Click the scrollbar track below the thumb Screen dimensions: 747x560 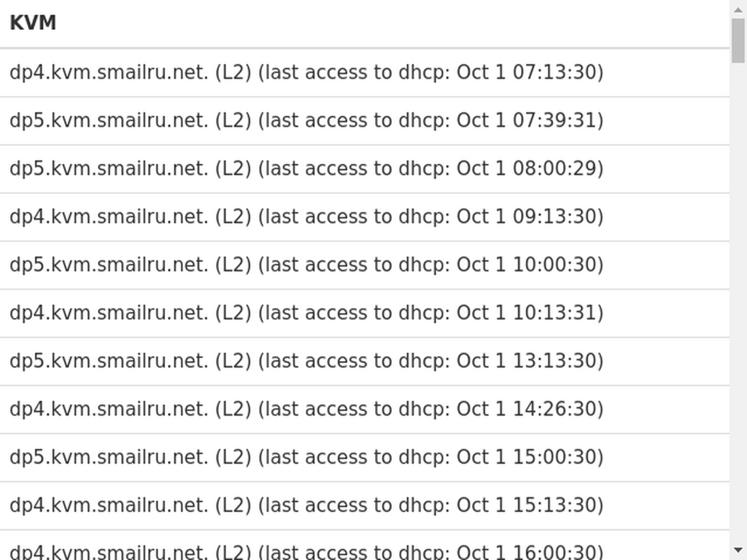738,303
